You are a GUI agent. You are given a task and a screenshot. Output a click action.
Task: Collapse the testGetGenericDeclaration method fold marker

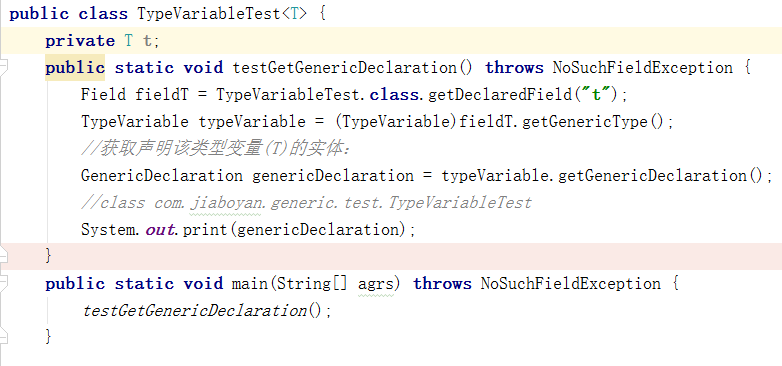[x=3, y=67]
